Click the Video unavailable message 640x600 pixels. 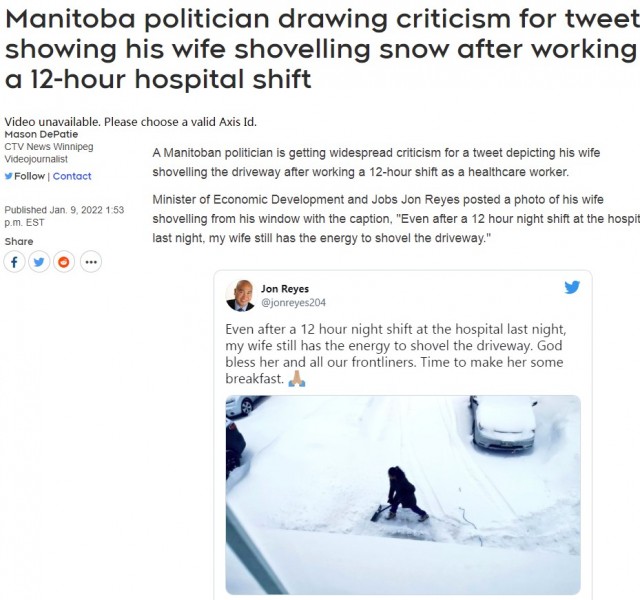pyautogui.click(x=131, y=122)
